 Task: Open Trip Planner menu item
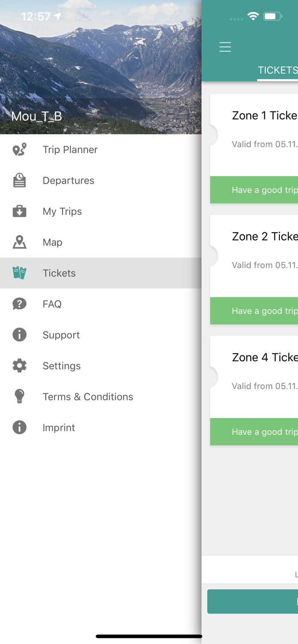point(70,149)
